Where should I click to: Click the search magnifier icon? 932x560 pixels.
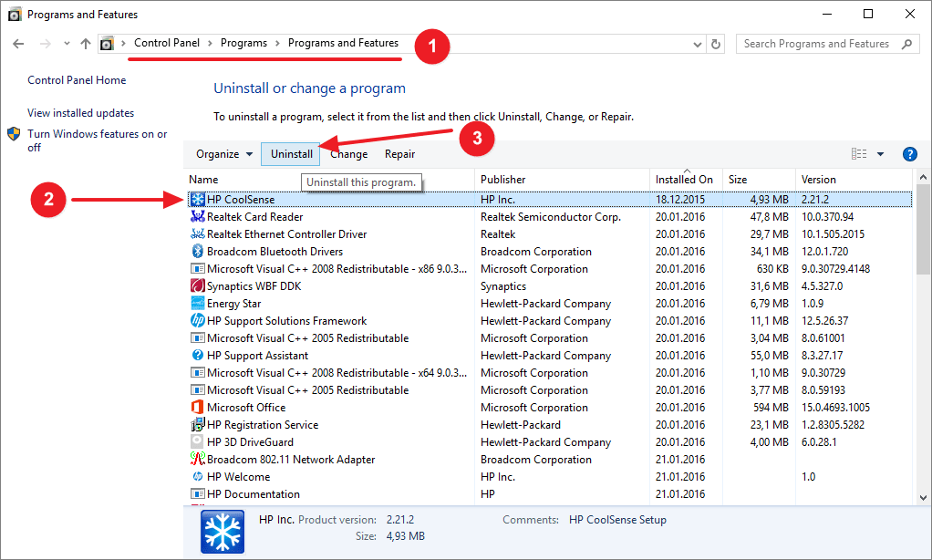click(906, 44)
